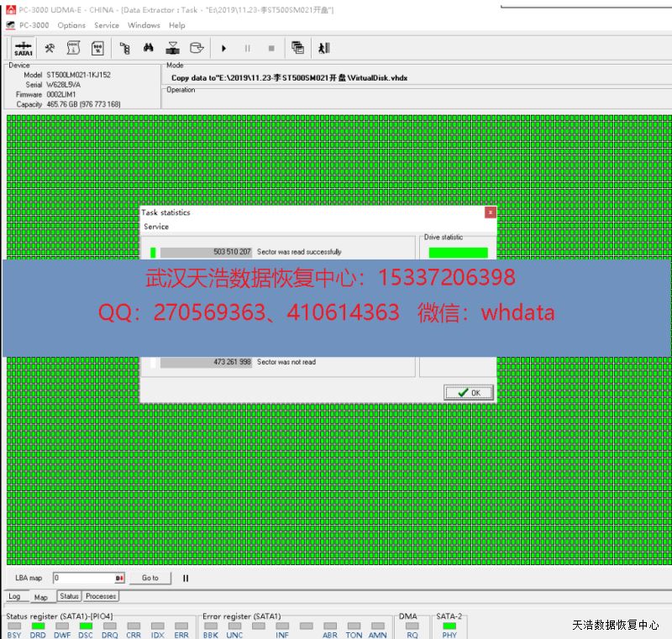Open the Options menu
Image resolution: width=672 pixels, height=639 pixels.
71,25
